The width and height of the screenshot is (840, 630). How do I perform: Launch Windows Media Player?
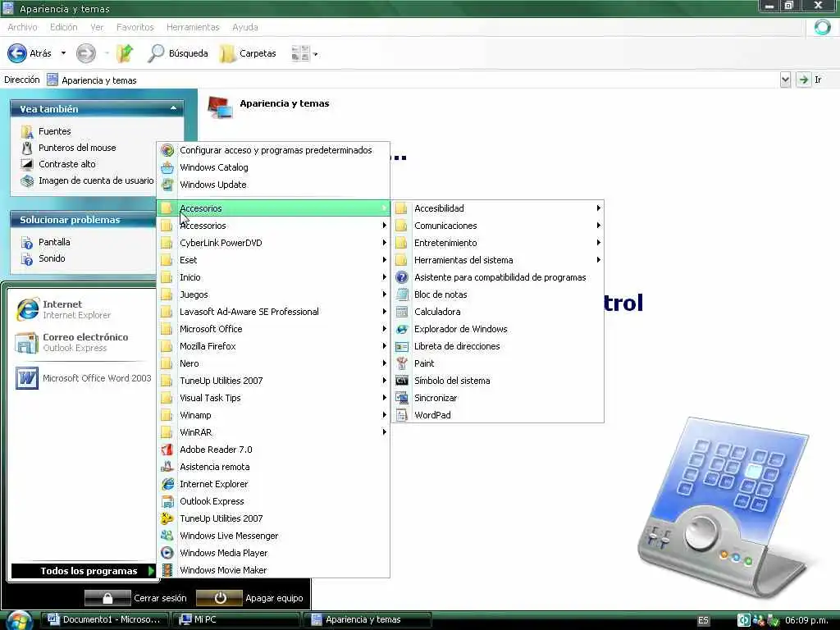pos(273,552)
